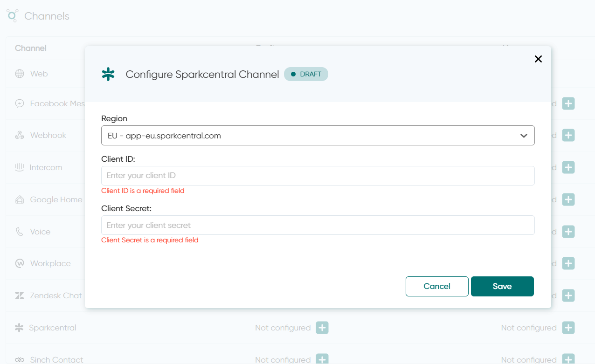Add Sparkcentral live configuration plus button
595x364 pixels.
click(x=568, y=328)
